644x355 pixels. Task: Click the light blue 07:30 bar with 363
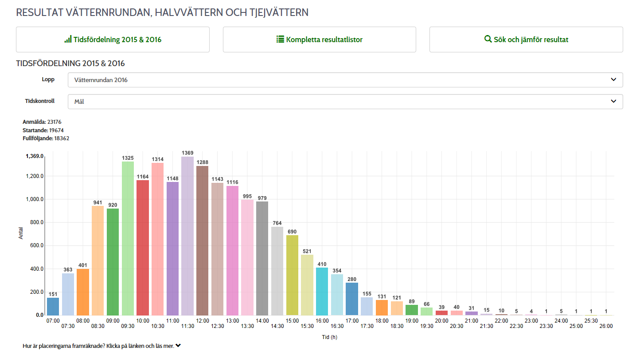(68, 294)
